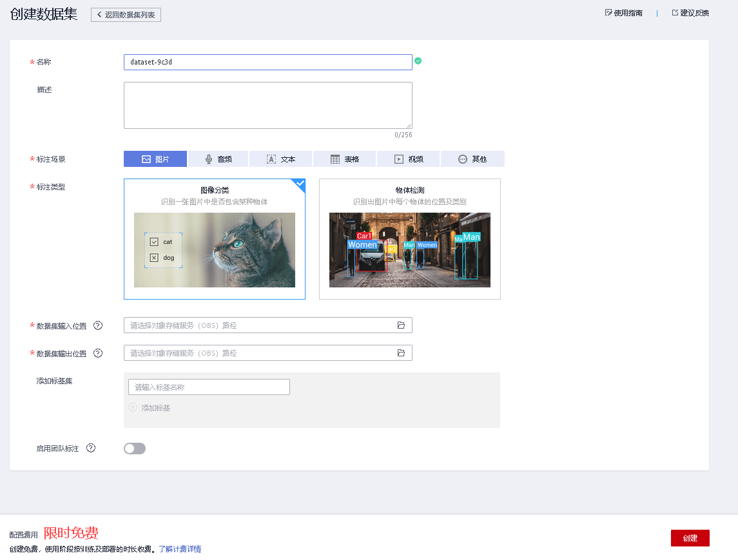Select the 其他 other scenario tab
Image resolution: width=738 pixels, height=560 pixels.
tap(472, 159)
